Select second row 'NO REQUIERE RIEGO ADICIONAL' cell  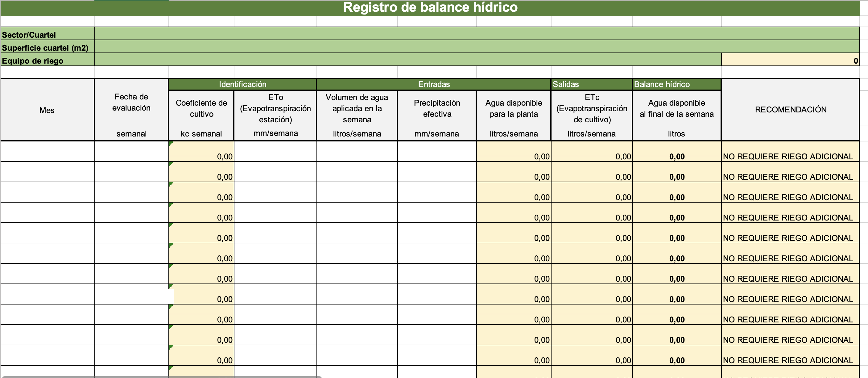coord(790,172)
